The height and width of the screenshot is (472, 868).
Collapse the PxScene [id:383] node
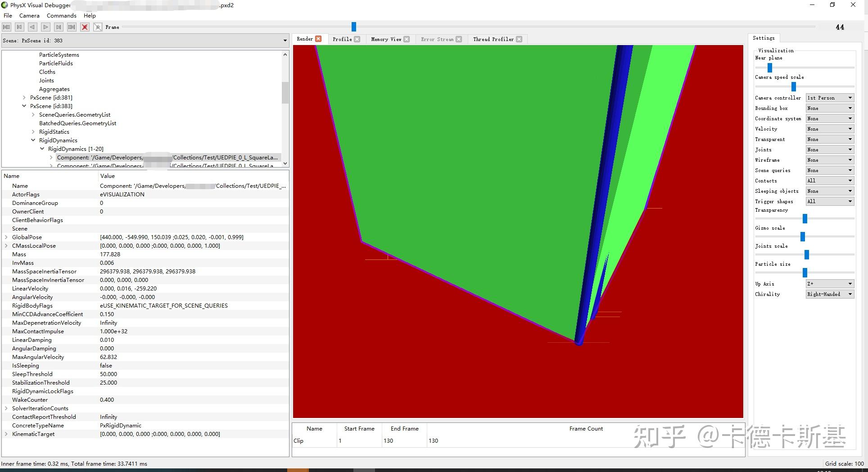(x=24, y=106)
